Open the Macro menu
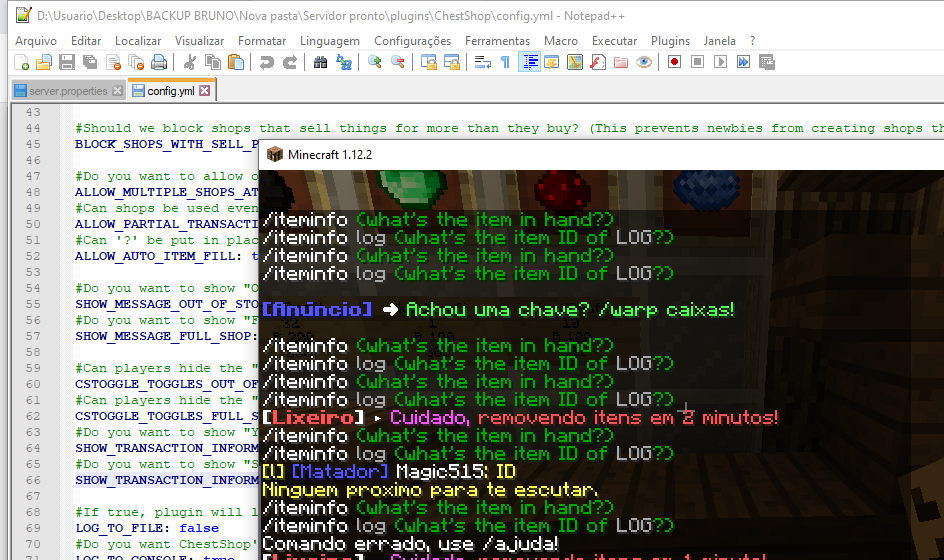The height and width of the screenshot is (560, 944). point(560,40)
